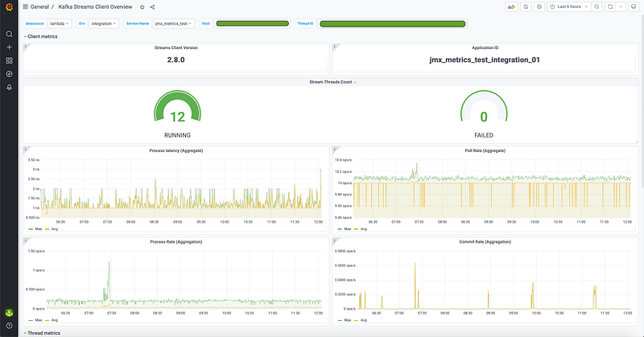Screen dimensions: 644x337
Task: Toggle Avg series in Commit Rate legend
Action: (364, 319)
